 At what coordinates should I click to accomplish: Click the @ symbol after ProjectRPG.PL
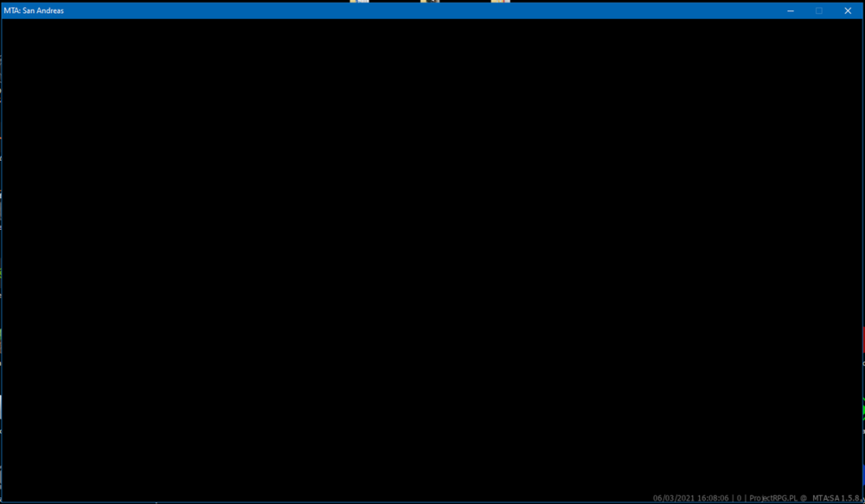pos(804,498)
